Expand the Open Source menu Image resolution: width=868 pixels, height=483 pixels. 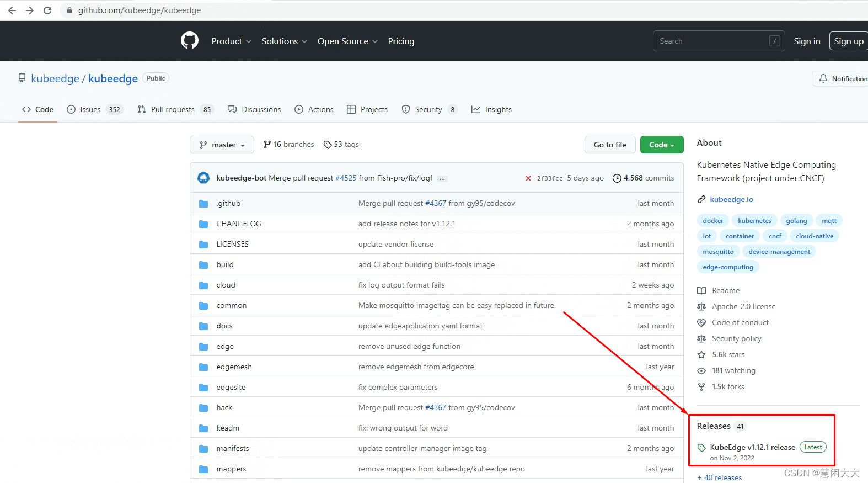tap(347, 41)
